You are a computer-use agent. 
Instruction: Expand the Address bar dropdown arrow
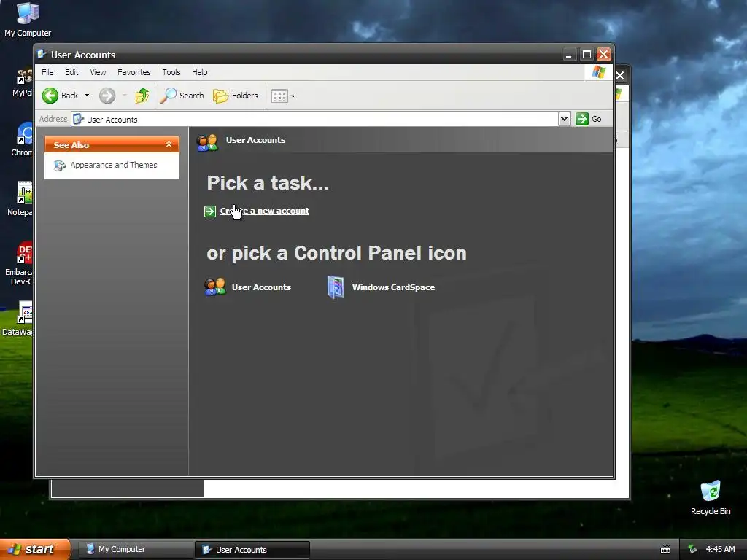coord(564,119)
